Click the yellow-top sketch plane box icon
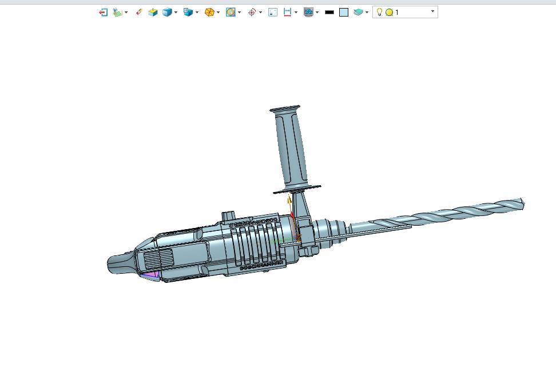 [153, 13]
